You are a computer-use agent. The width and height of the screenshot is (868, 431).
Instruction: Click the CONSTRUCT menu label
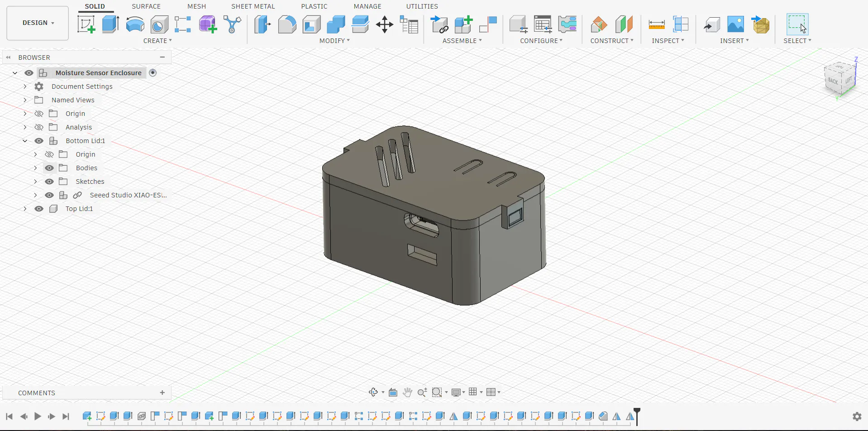[x=611, y=41]
